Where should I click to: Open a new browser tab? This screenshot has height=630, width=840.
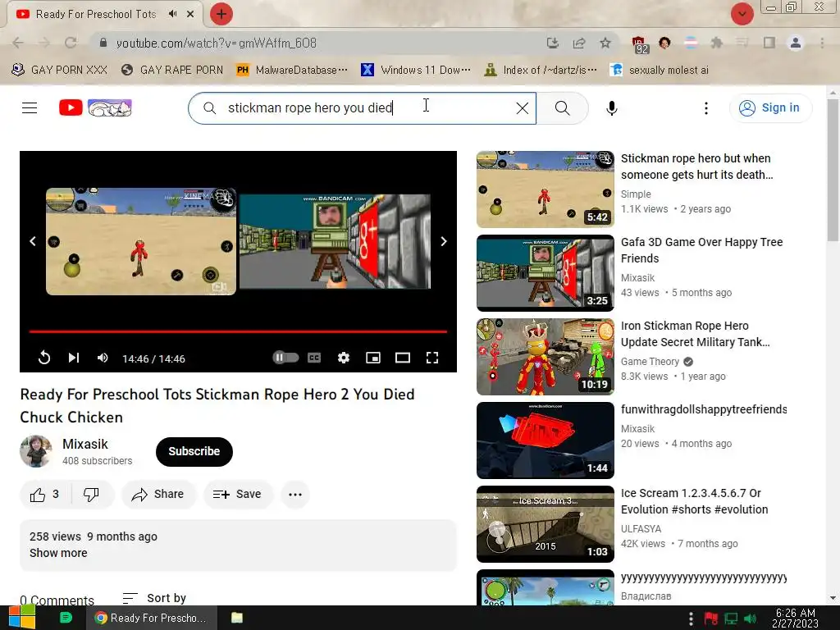click(x=221, y=14)
